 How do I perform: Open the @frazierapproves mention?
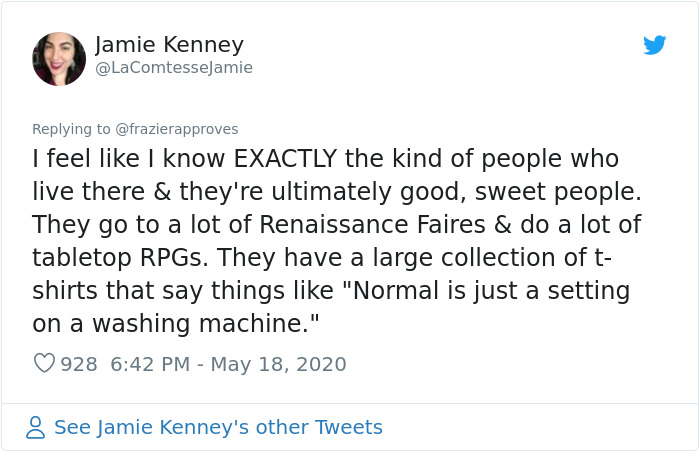[176, 129]
